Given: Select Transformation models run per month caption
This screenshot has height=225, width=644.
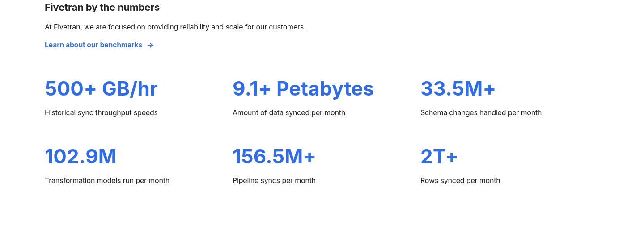Looking at the screenshot, I should click(107, 181).
